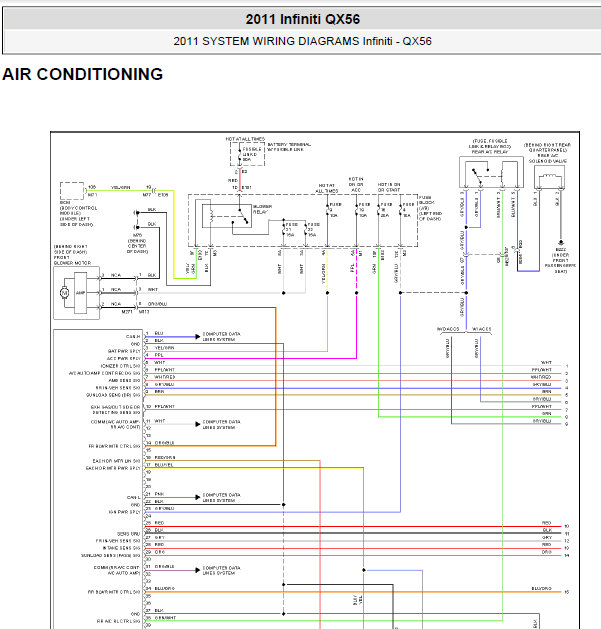Click the 'M75 (BEHIND CENTER OF DASH)' label
The image size is (601, 629).
tap(137, 243)
